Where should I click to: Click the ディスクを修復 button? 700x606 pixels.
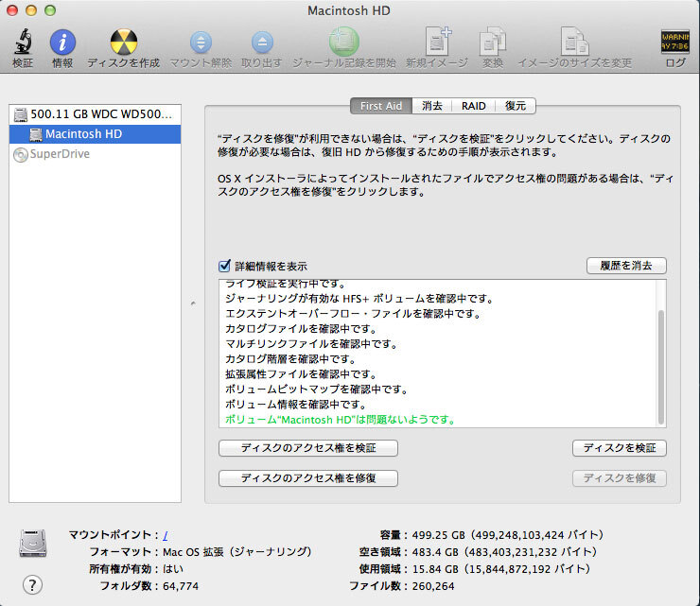coord(620,478)
